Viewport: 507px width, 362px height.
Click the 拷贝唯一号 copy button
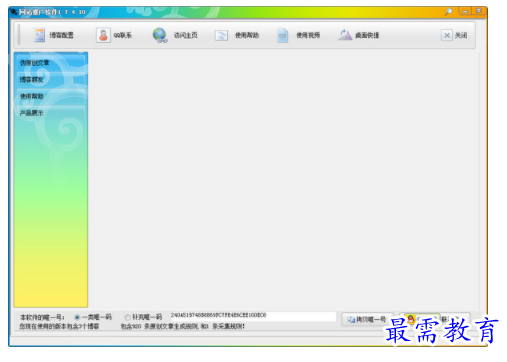(367, 319)
